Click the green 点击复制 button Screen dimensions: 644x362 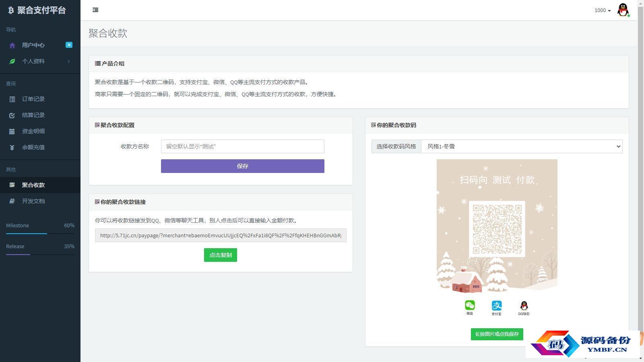coord(221,255)
